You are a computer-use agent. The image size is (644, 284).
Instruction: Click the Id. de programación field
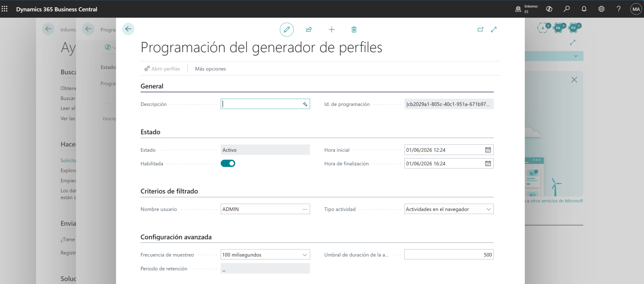coord(449,104)
